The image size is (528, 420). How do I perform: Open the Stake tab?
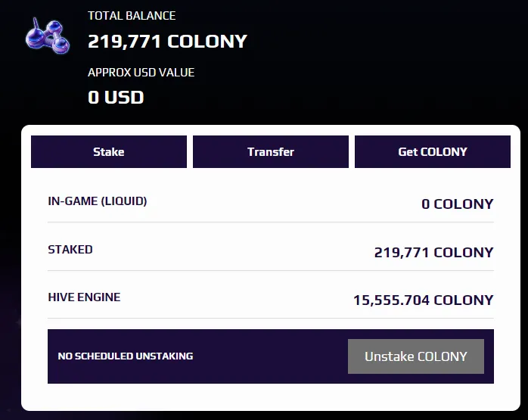click(x=109, y=151)
